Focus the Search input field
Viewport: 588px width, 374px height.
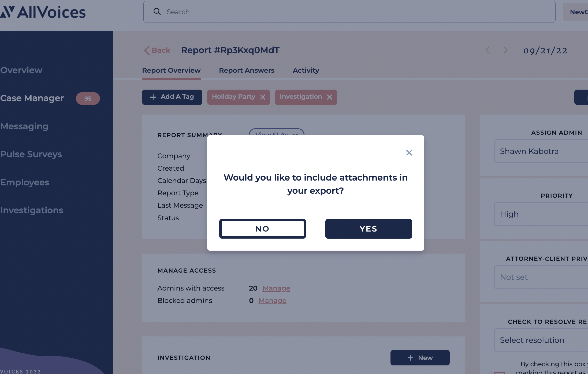pyautogui.click(x=349, y=12)
